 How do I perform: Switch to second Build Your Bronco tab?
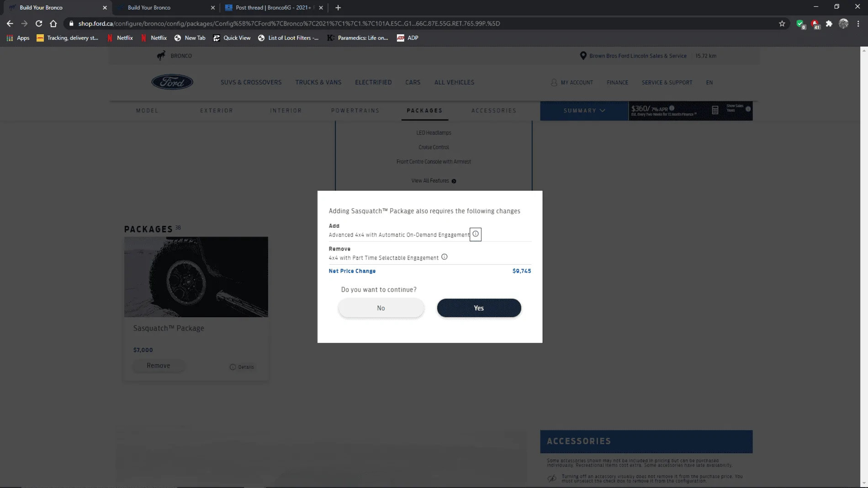pos(165,7)
